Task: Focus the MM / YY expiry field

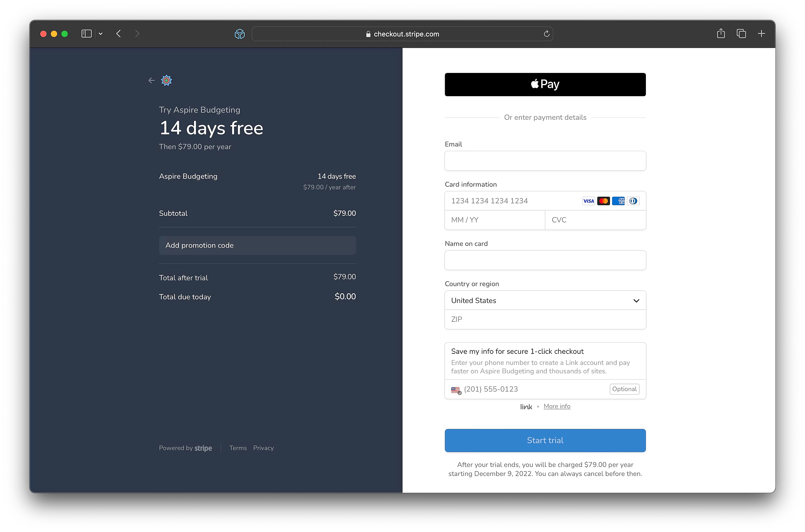Action: (x=495, y=220)
